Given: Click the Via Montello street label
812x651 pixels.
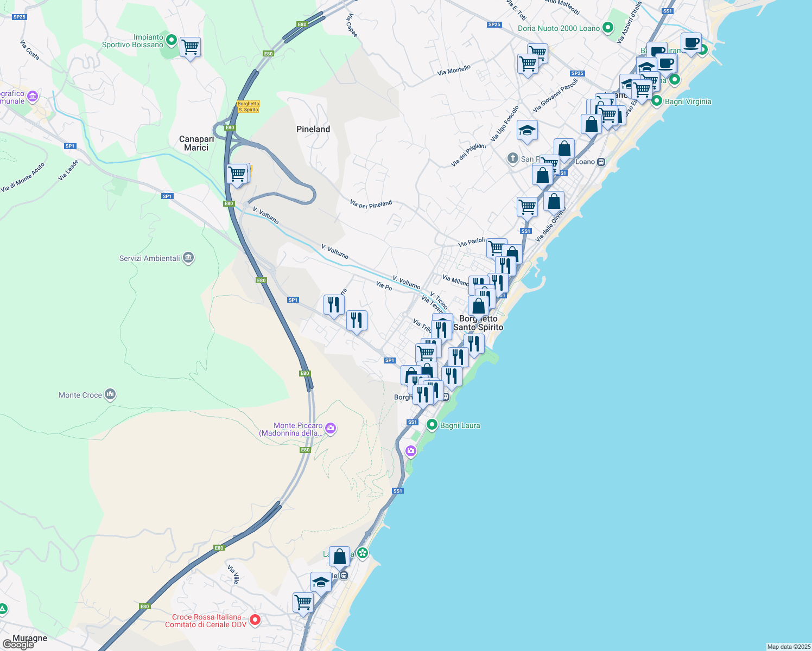Looking at the screenshot, I should 454,70.
